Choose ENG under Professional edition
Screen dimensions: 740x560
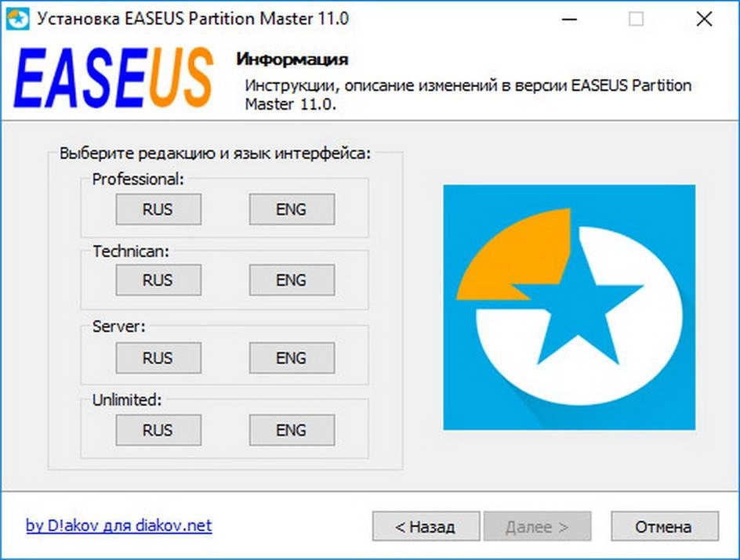[292, 209]
